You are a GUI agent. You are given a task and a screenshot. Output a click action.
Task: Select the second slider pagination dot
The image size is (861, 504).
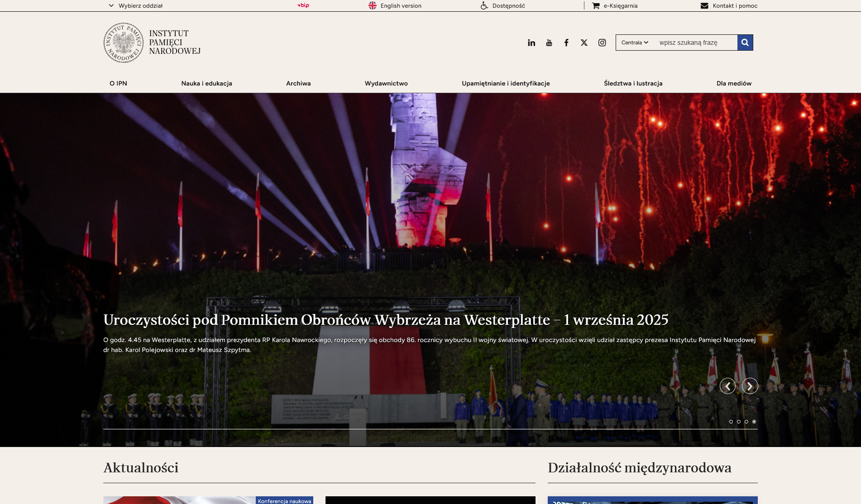739,422
